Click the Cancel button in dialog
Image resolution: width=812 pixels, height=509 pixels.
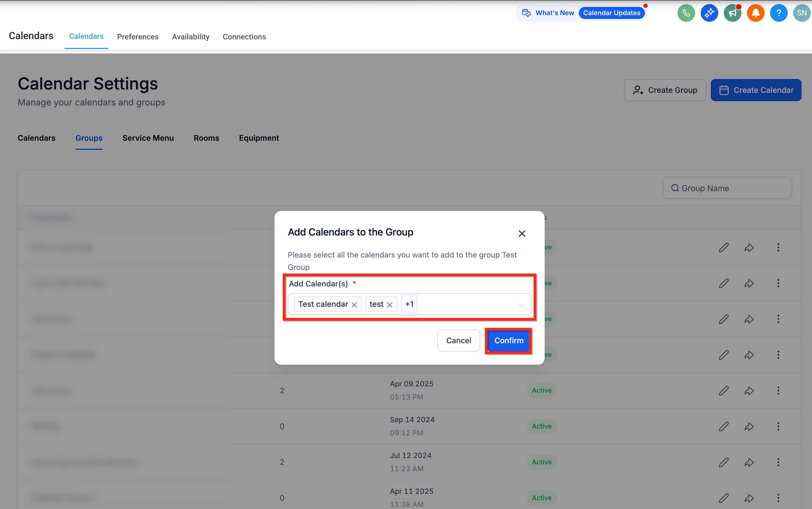coord(458,340)
